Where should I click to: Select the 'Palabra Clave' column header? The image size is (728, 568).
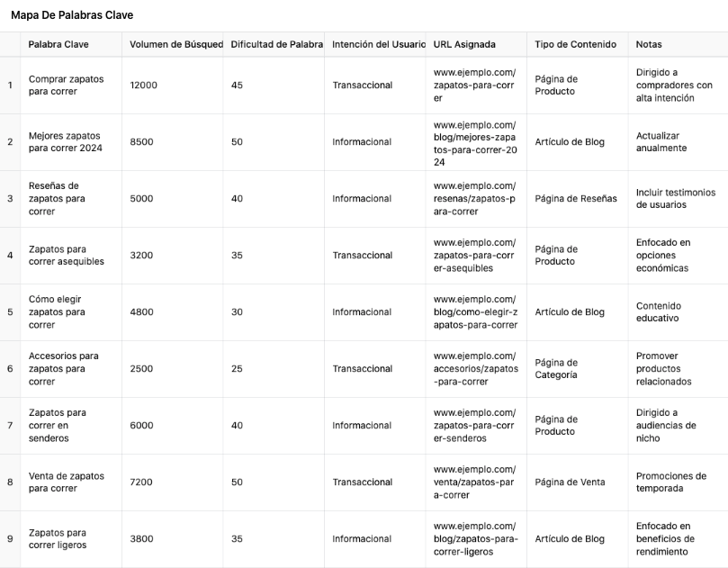58,44
